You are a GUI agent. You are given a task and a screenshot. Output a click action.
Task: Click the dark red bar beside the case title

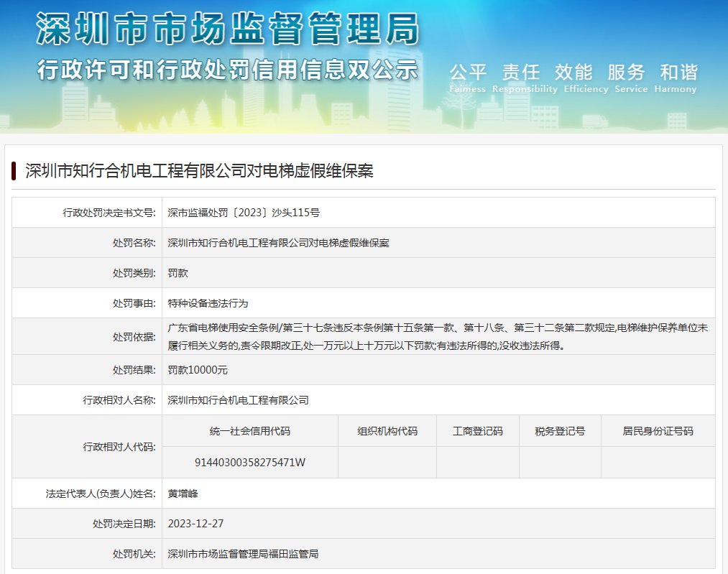tap(14, 171)
